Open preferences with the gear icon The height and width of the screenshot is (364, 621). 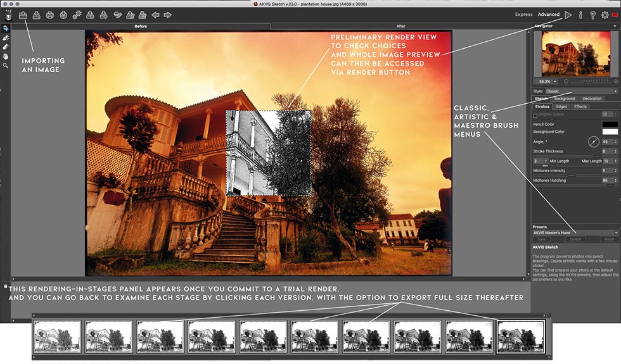[605, 15]
